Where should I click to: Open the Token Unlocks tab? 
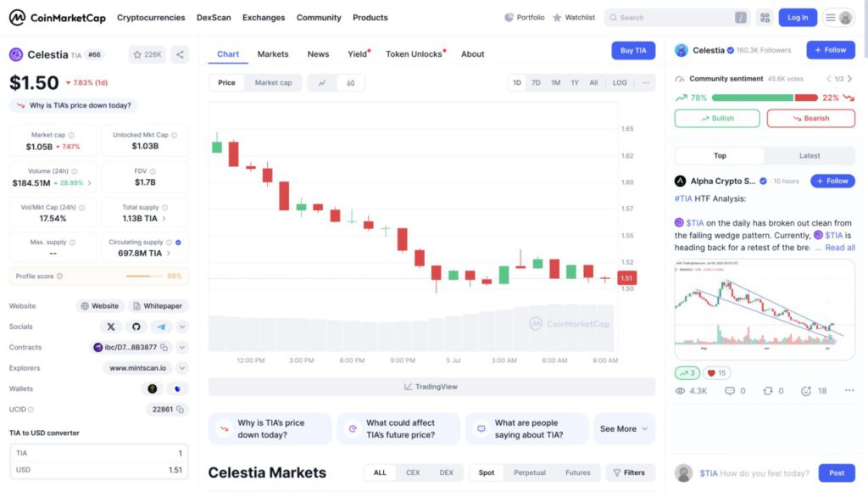[x=415, y=54]
